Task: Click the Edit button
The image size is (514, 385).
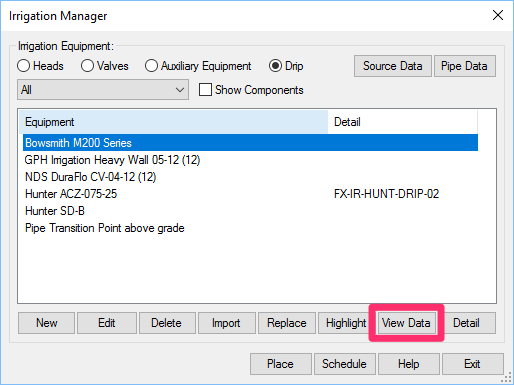Action: [107, 323]
